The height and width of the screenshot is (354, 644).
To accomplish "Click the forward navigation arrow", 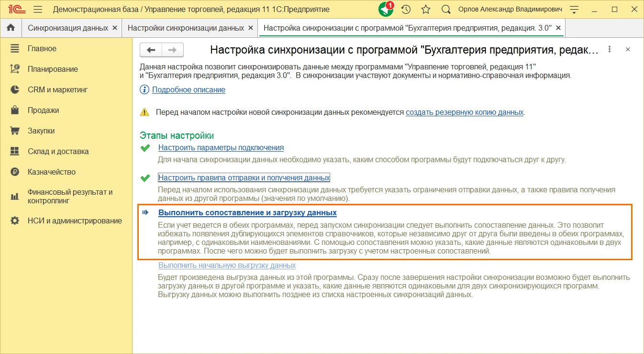I will point(173,50).
